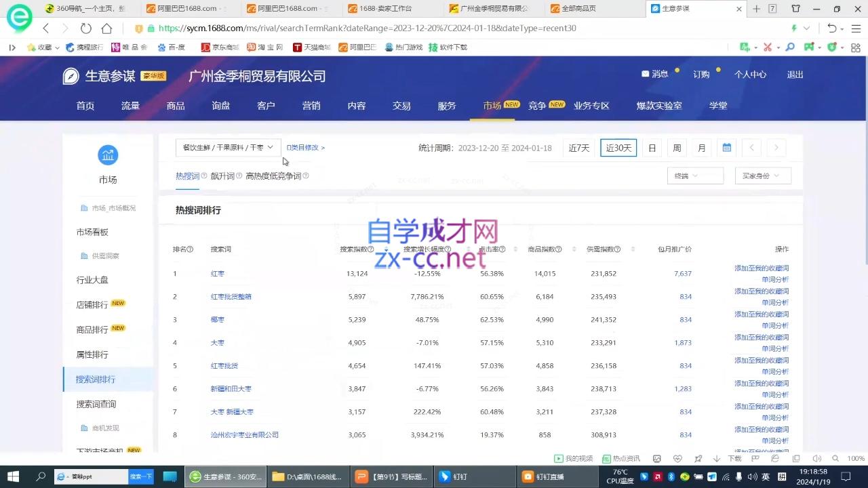Open the 终端 dropdown filter
The image size is (868, 488).
pyautogui.click(x=695, y=176)
